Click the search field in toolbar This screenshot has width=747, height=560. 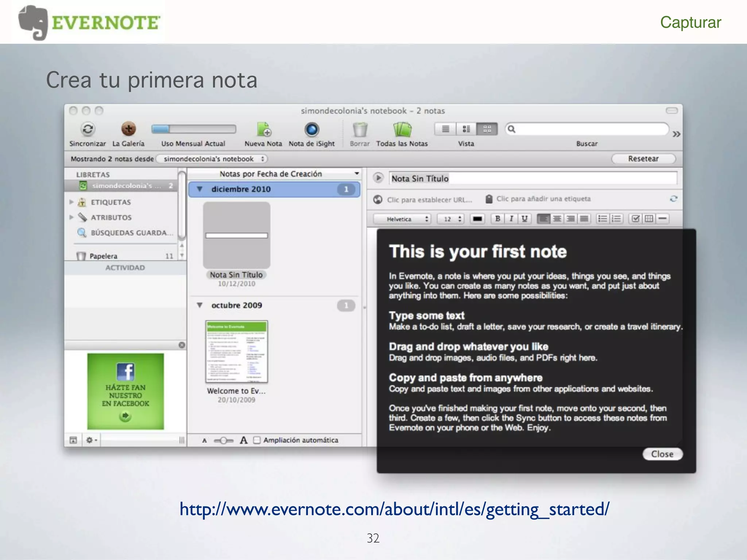pyautogui.click(x=587, y=129)
